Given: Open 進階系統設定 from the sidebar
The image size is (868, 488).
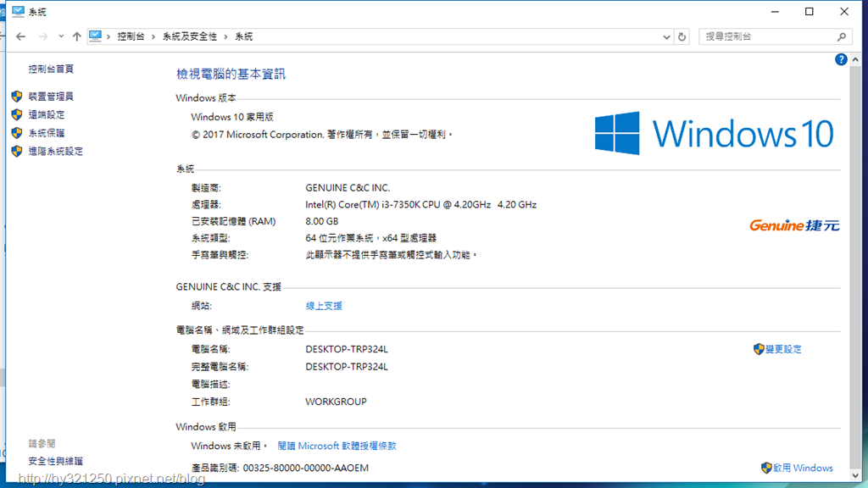Looking at the screenshot, I should [55, 151].
